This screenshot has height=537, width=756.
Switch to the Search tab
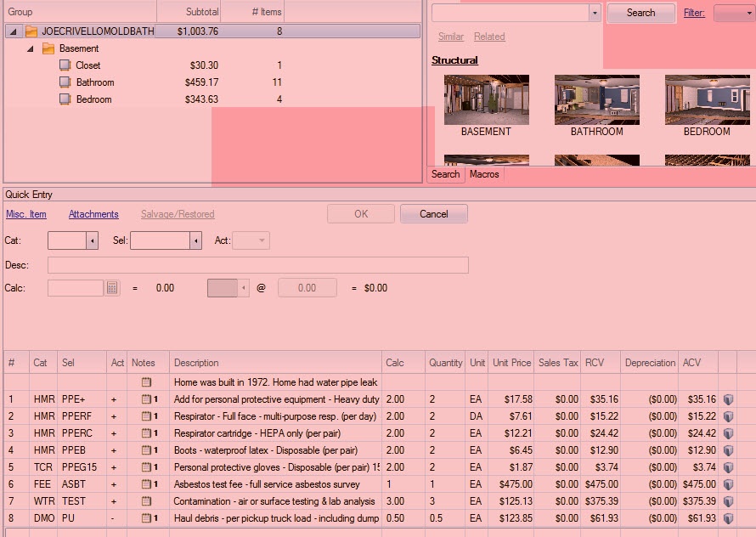pyautogui.click(x=445, y=174)
